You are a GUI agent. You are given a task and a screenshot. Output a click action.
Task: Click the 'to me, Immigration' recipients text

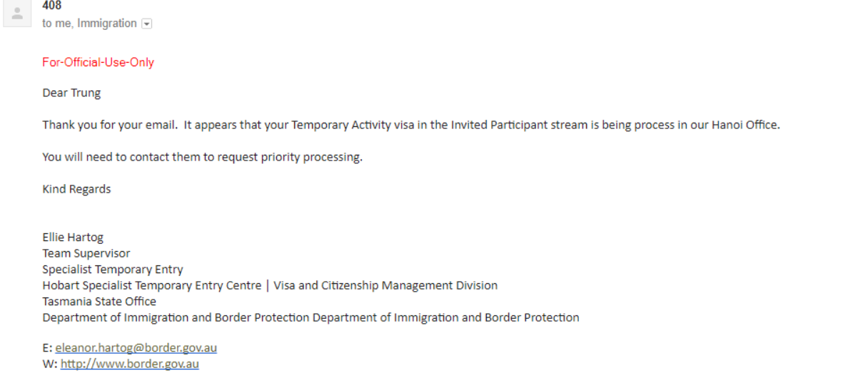pos(89,24)
